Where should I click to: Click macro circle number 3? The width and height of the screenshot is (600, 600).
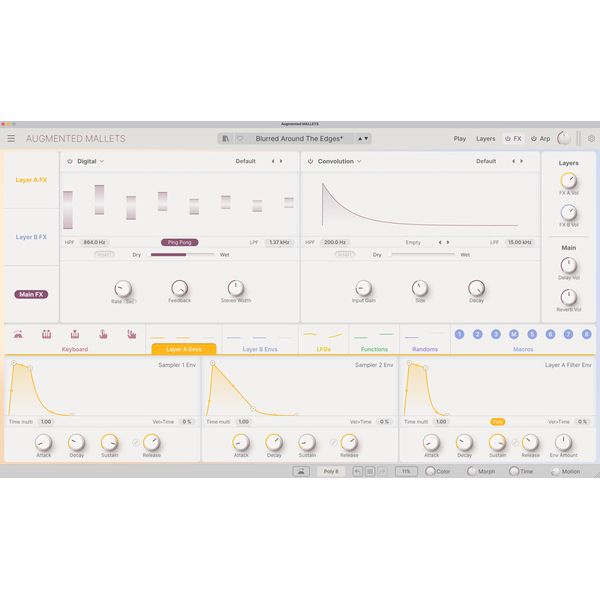(x=496, y=334)
